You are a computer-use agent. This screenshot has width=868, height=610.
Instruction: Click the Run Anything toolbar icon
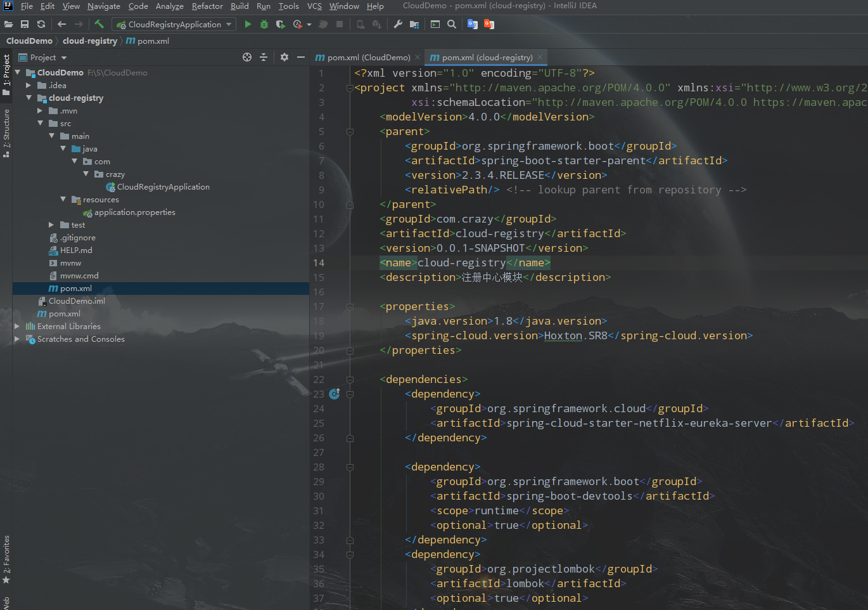click(x=435, y=24)
